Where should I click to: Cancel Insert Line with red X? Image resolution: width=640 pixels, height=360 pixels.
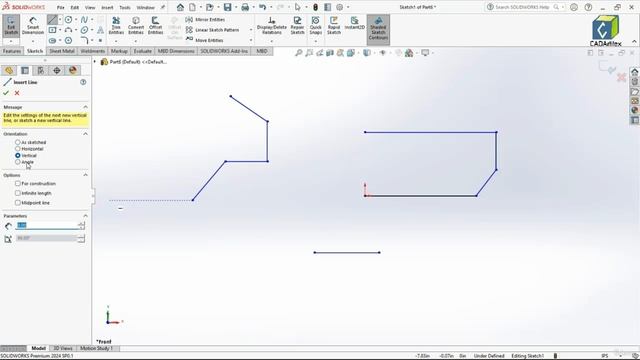coord(17,93)
